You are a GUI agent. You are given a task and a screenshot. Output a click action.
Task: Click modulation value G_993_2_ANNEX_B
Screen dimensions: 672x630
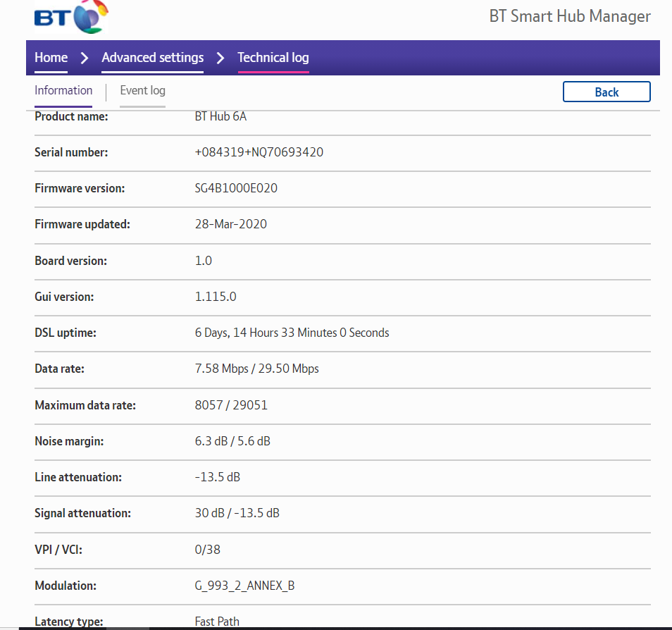pos(244,586)
